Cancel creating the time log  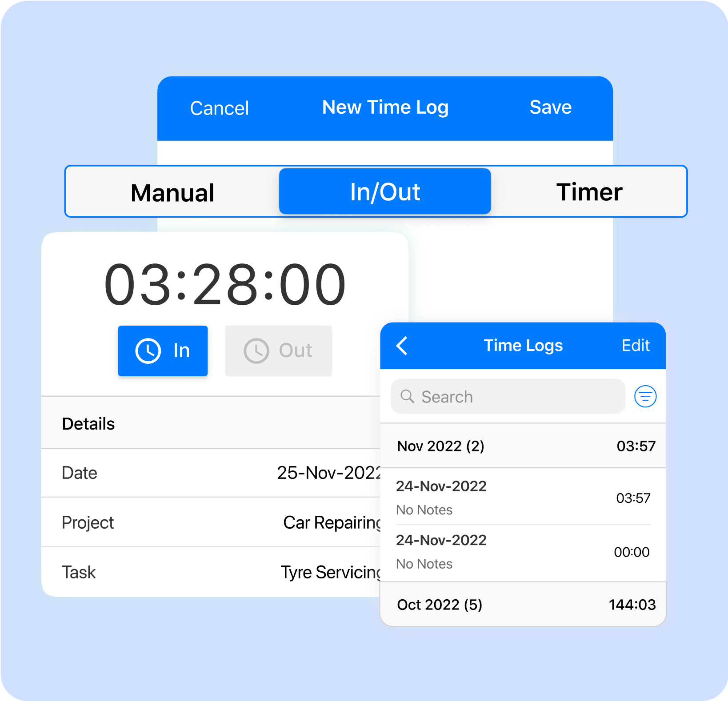(220, 107)
